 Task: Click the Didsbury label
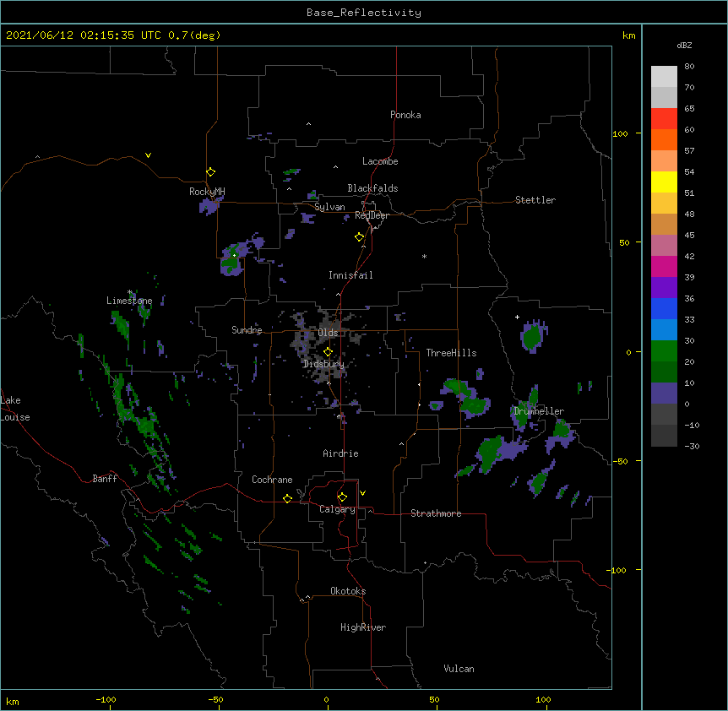324,364
